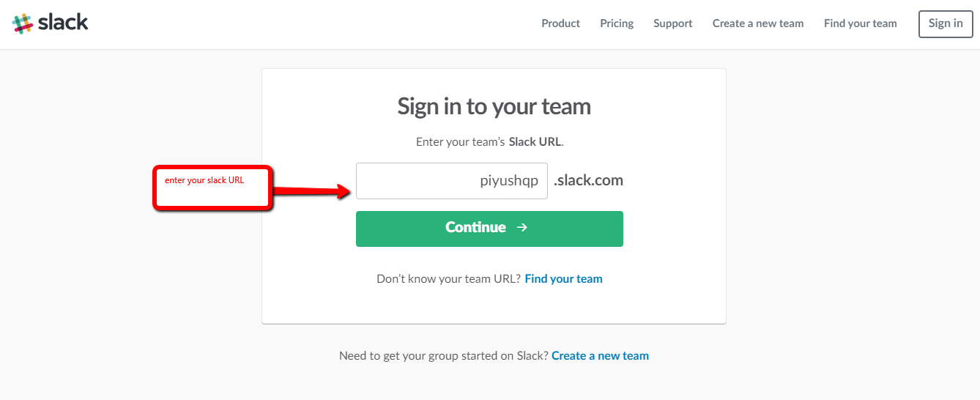Click the Need to get your group started text
This screenshot has width=980, height=400.
pyautogui.click(x=443, y=356)
